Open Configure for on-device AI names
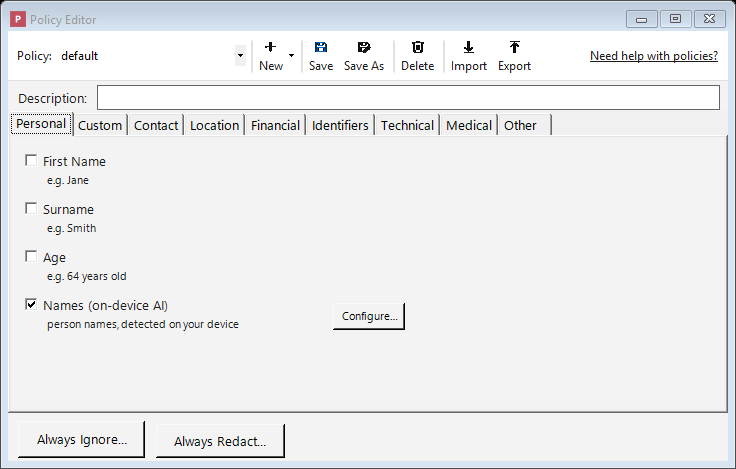The image size is (736, 469). coord(369,316)
